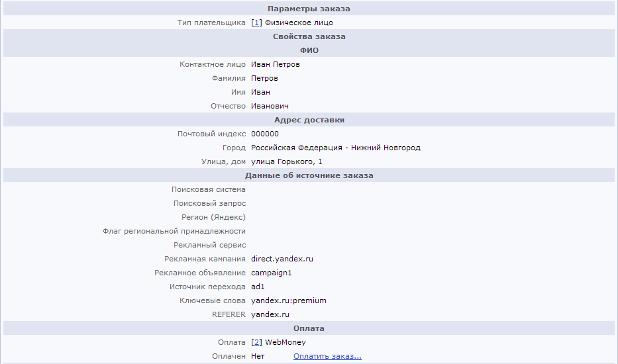This screenshot has height=364, width=618.
Task: Click the REFERER value yandex.ru
Action: 270,314
